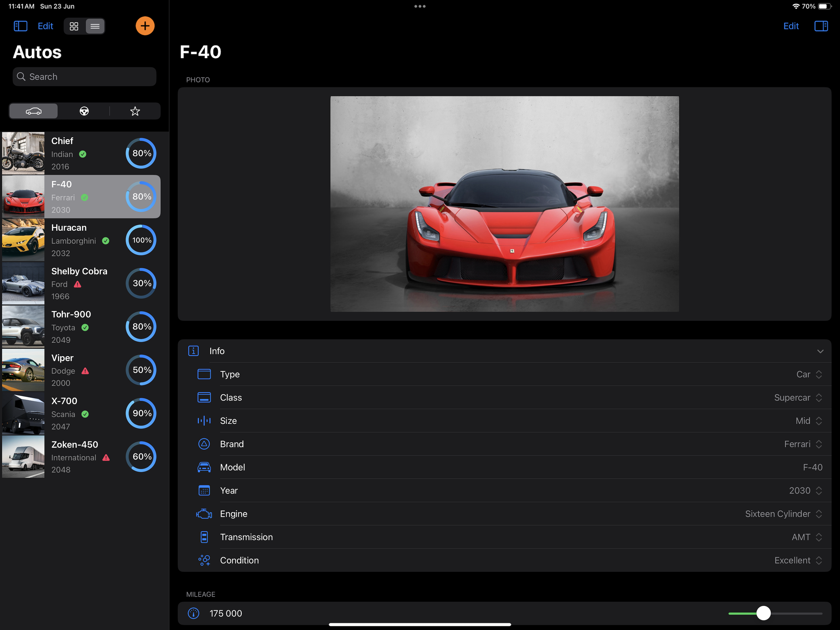Viewport: 840px width, 630px height.
Task: Open the Size dropdown showing Mid
Action: pos(809,421)
